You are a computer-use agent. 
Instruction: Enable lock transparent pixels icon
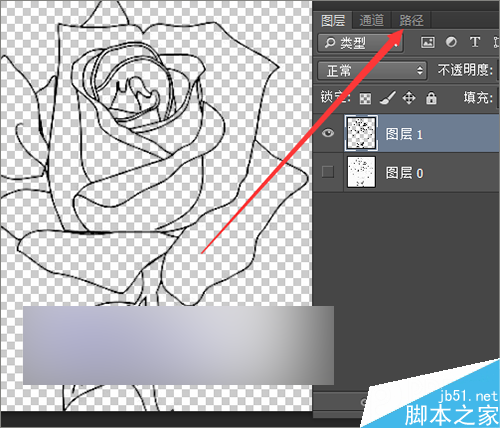point(365,98)
